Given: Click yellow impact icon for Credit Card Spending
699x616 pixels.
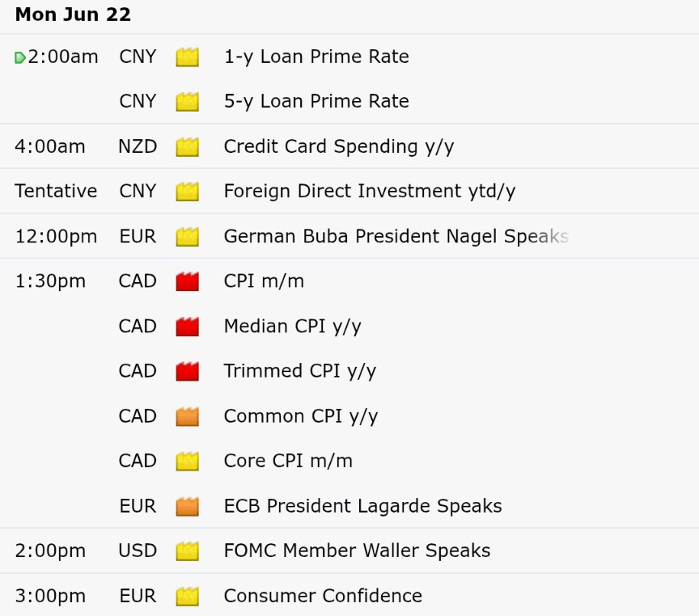Looking at the screenshot, I should pos(187,147).
